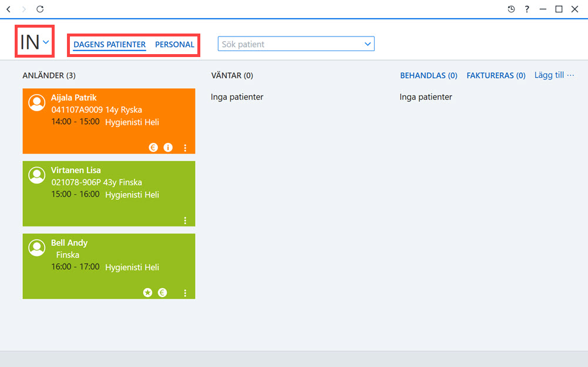This screenshot has width=588, height=367.
Task: Click the refresh icon in title bar
Action: point(40,9)
